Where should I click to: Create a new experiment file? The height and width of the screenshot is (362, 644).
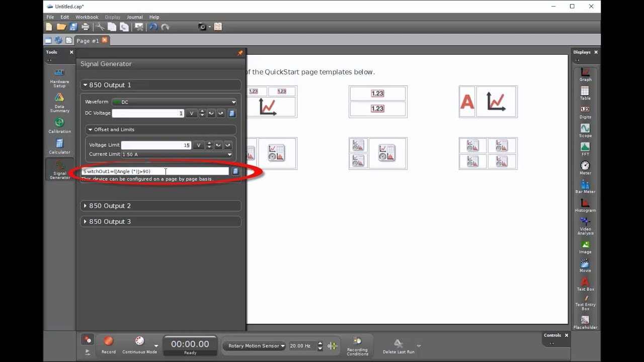(49, 27)
